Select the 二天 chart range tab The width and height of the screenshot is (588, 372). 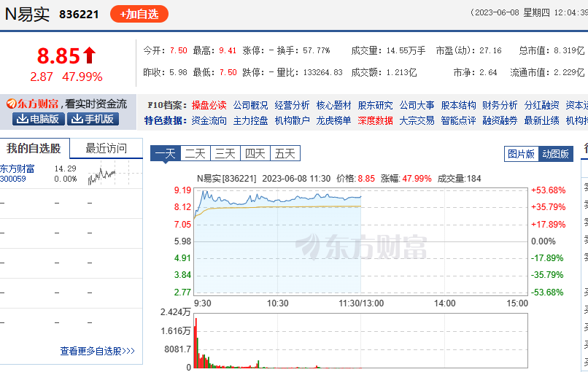(195, 153)
